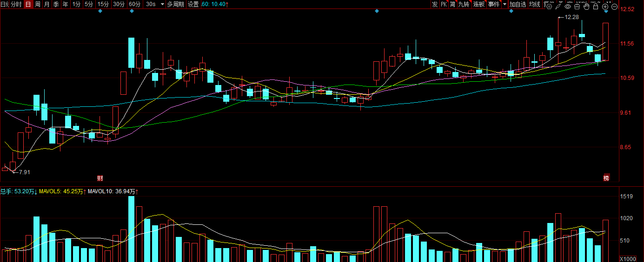The height and width of the screenshot is (262, 644).
Task: Open the 设置 settings button
Action: (x=193, y=4)
